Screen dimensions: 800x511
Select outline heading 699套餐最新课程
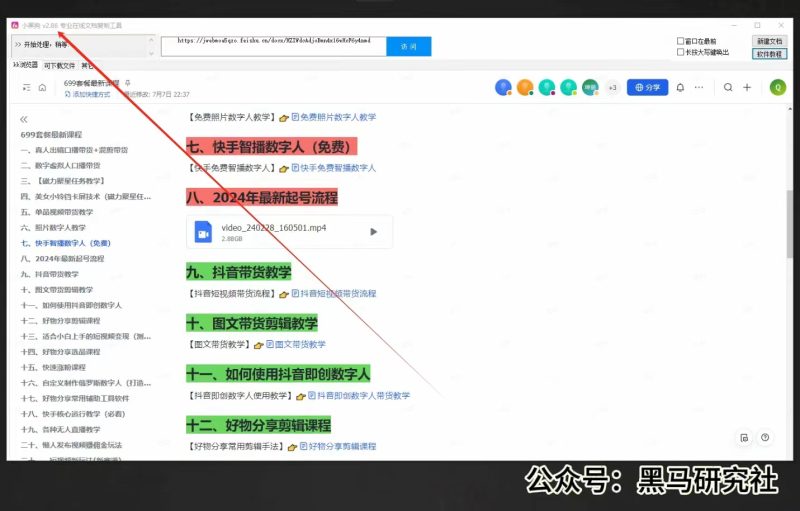(51, 135)
